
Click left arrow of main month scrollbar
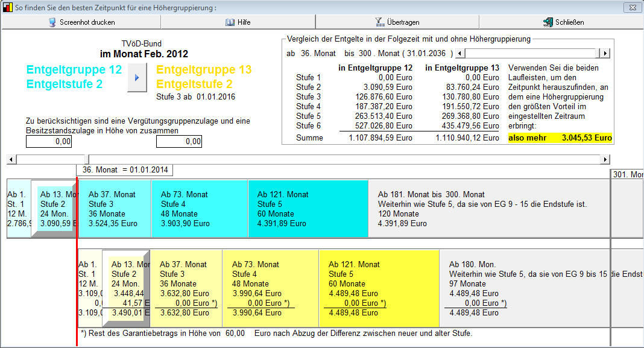tap(11, 159)
